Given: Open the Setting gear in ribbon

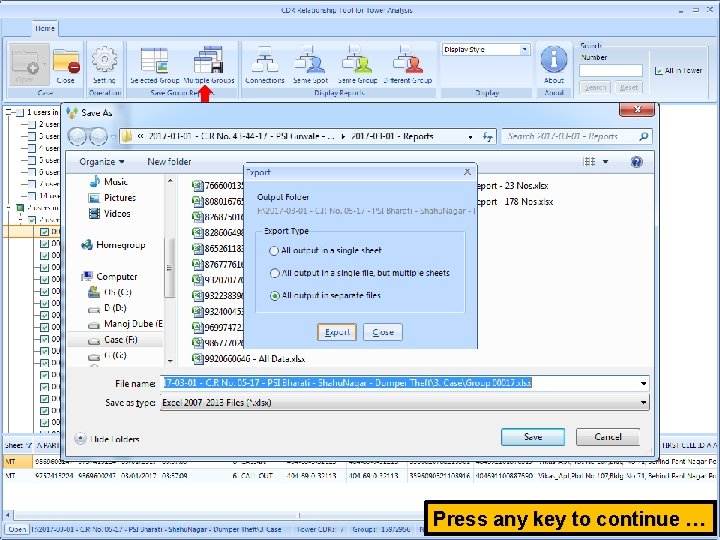Looking at the screenshot, I should pos(104,66).
